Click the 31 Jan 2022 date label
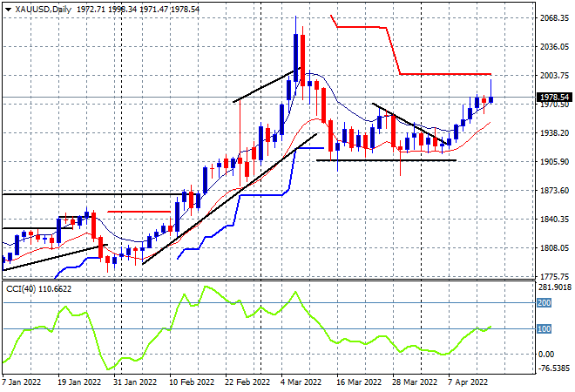This screenshot has width=575, height=392. (x=135, y=382)
